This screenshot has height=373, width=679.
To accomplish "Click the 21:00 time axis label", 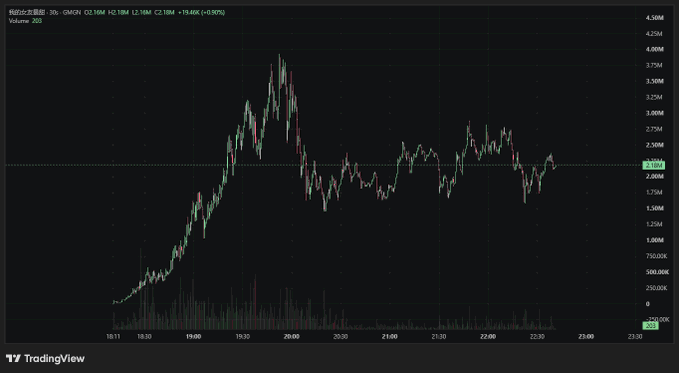I will 390,337.
